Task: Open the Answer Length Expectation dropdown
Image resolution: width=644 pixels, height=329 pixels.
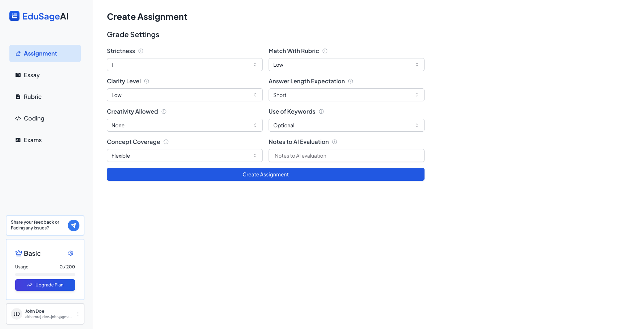Action: coord(346,95)
